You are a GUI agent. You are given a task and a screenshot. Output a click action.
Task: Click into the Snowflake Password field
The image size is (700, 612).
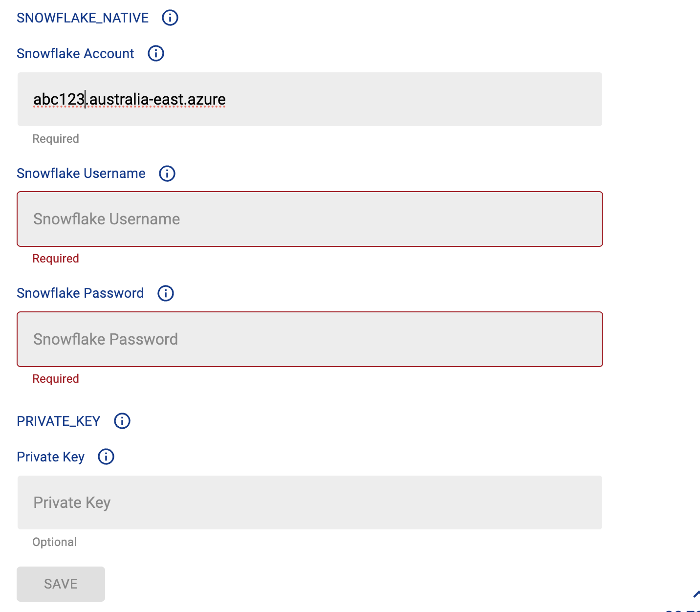(x=310, y=339)
